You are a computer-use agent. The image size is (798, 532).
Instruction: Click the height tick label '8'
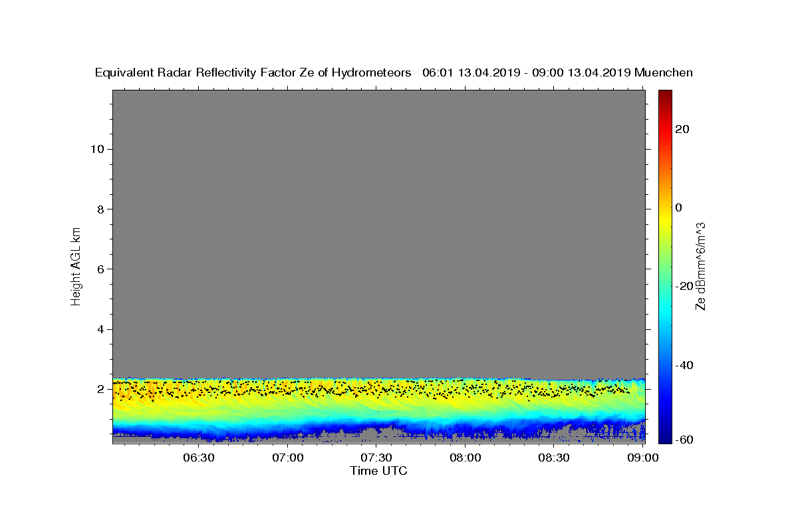(x=100, y=209)
